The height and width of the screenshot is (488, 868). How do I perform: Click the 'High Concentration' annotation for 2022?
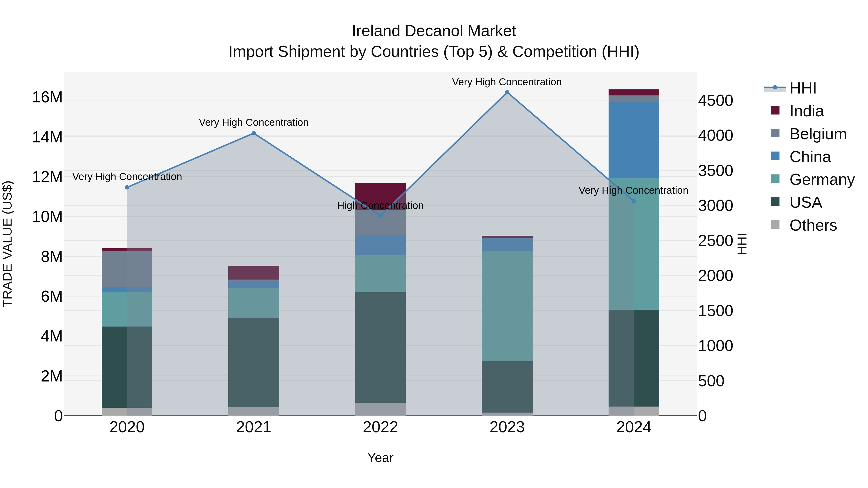pyautogui.click(x=380, y=205)
